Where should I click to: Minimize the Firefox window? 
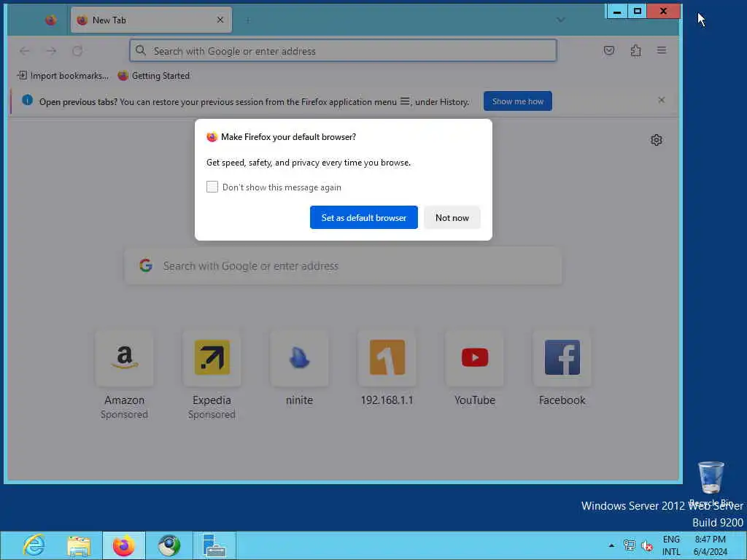617,11
